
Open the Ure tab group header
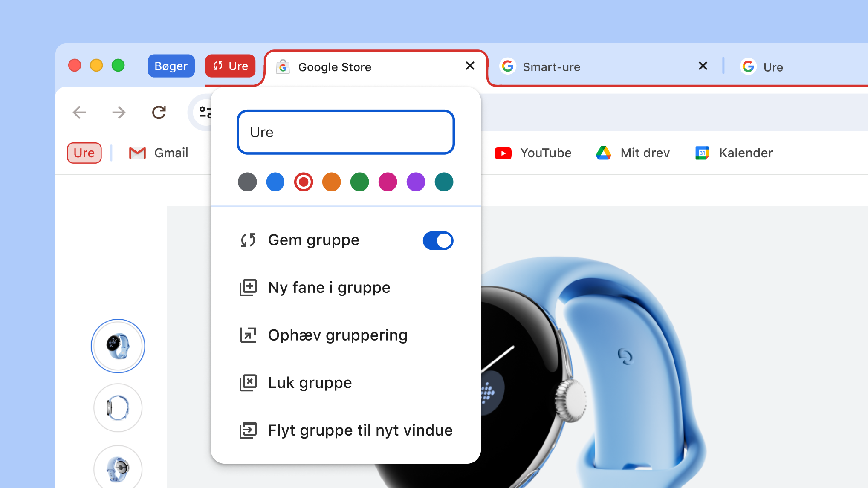click(x=230, y=66)
